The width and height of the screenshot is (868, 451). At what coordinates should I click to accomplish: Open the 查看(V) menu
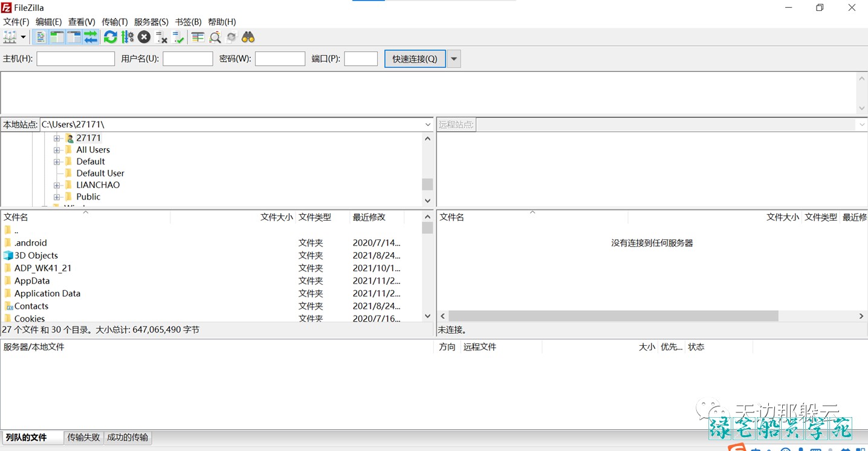click(x=82, y=22)
